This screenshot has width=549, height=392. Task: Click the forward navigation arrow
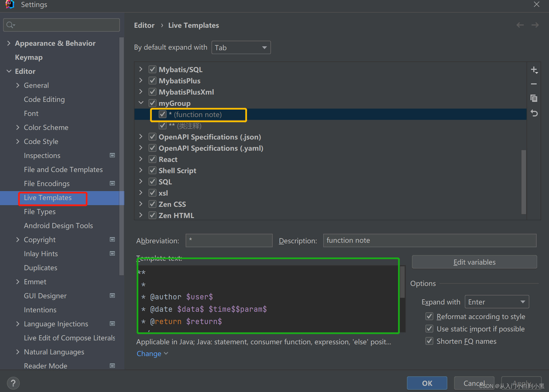click(535, 25)
